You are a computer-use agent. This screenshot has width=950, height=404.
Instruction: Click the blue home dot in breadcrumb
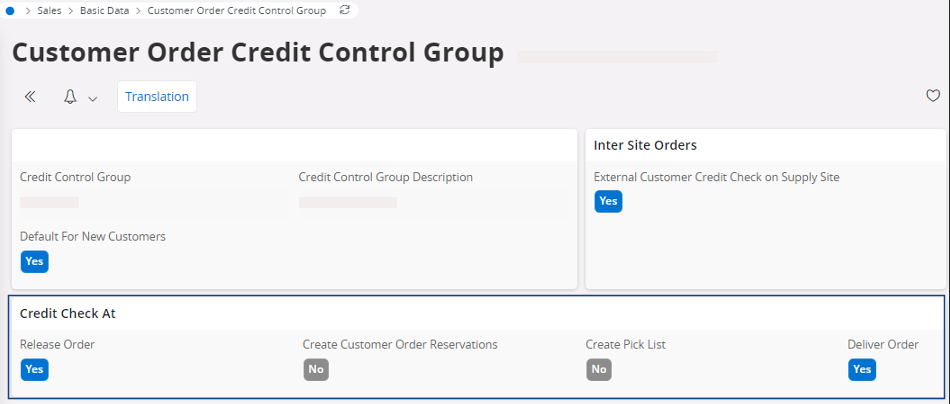[11, 10]
